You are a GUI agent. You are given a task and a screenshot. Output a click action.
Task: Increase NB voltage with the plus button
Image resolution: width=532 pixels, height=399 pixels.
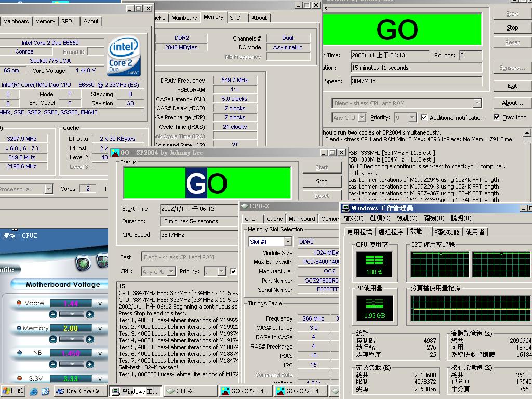point(89,364)
